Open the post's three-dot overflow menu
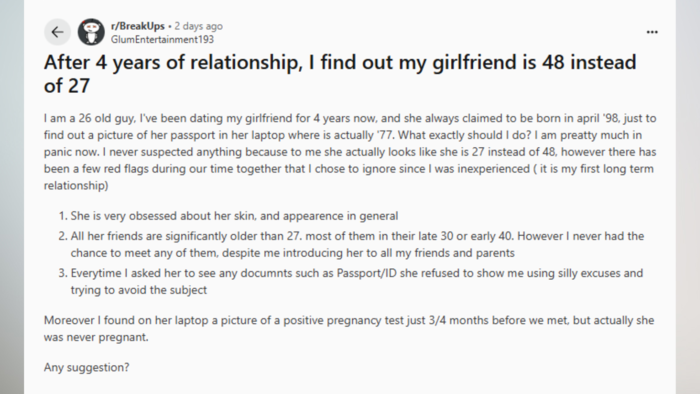 (652, 32)
